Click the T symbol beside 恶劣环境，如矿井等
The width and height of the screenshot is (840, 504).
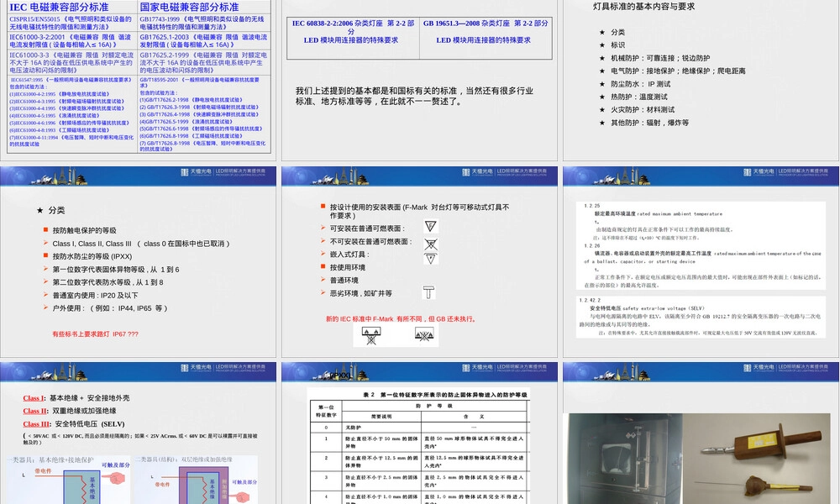(428, 292)
